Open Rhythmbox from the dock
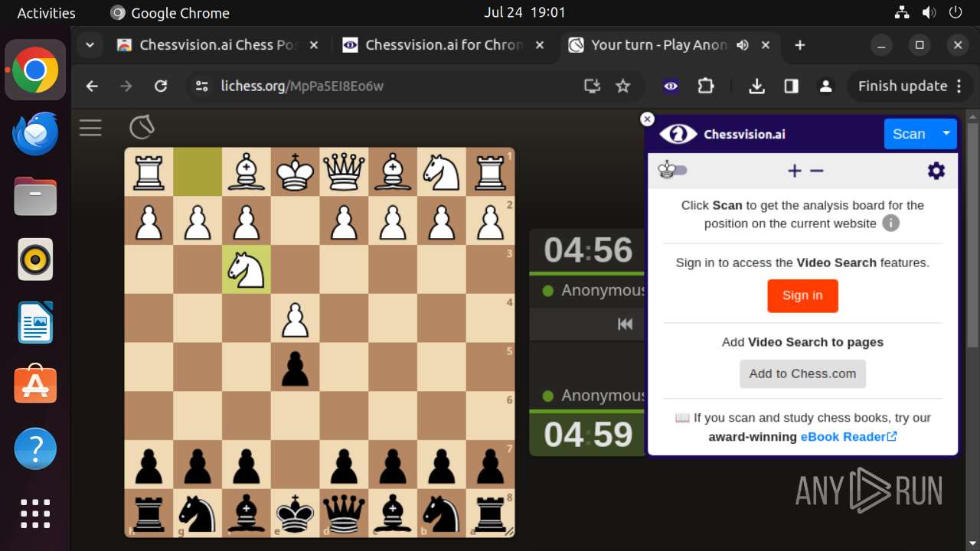 (x=35, y=259)
